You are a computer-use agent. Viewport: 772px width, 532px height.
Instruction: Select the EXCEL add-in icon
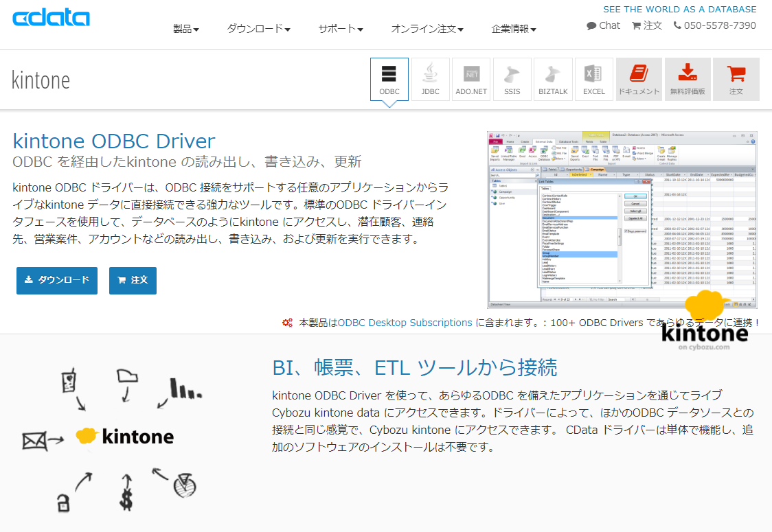(x=593, y=78)
